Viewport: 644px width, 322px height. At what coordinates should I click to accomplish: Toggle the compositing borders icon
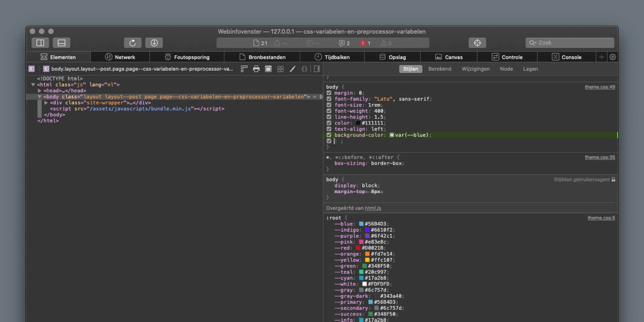tap(268, 69)
